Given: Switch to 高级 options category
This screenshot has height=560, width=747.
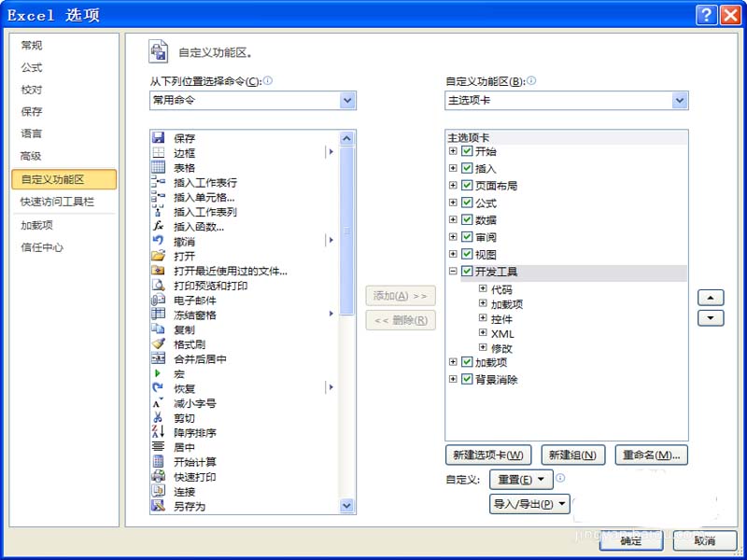Looking at the screenshot, I should coord(32,156).
